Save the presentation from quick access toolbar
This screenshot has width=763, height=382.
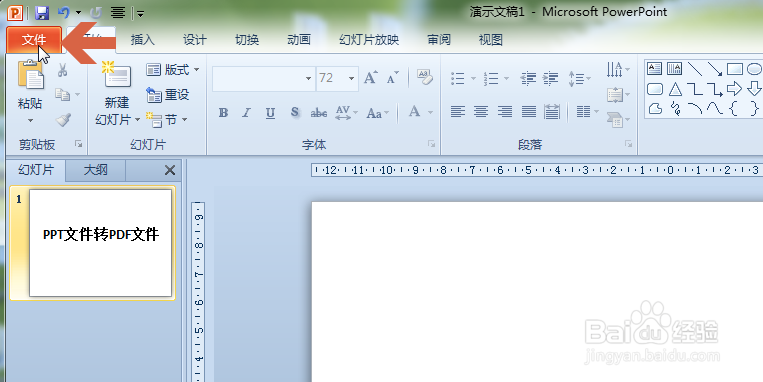(x=42, y=13)
